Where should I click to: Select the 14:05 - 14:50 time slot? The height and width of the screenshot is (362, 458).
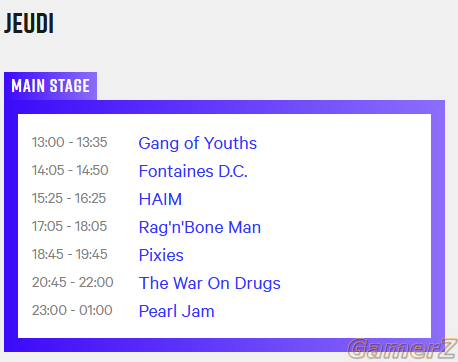(70, 170)
